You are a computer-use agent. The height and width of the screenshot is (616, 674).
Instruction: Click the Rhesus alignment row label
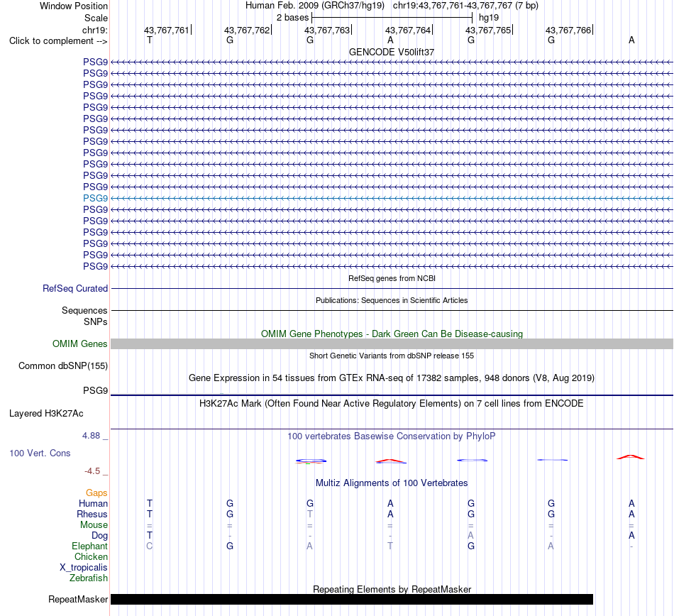(x=92, y=514)
